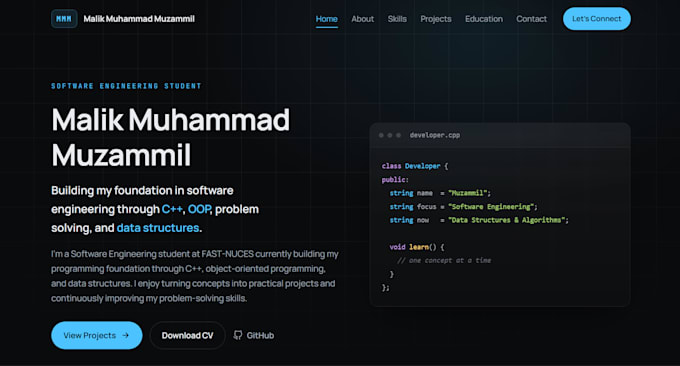This screenshot has height=366, width=680.
Task: Click the Let's Connect button
Action: [x=597, y=19]
